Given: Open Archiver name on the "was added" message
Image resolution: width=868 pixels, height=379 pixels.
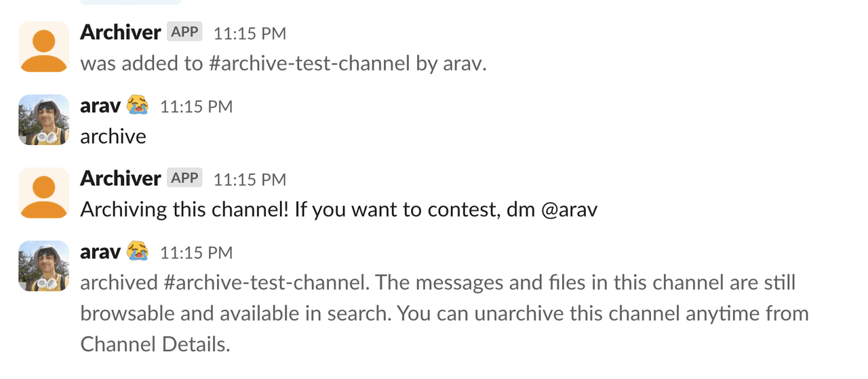Looking at the screenshot, I should [x=120, y=32].
